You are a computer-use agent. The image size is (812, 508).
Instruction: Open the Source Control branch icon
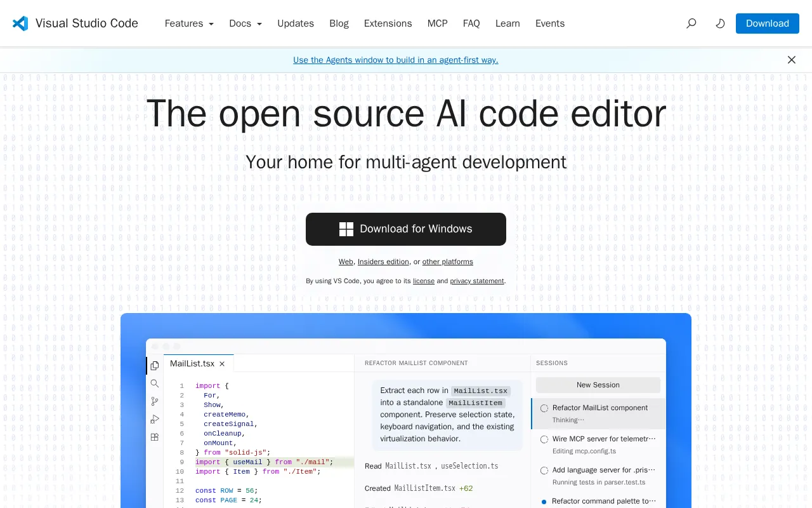point(155,401)
